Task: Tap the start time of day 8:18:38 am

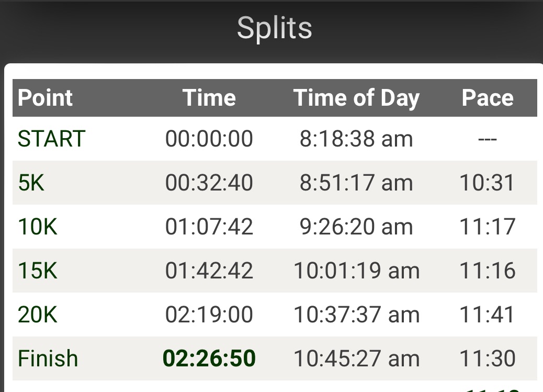Action: pyautogui.click(x=356, y=139)
